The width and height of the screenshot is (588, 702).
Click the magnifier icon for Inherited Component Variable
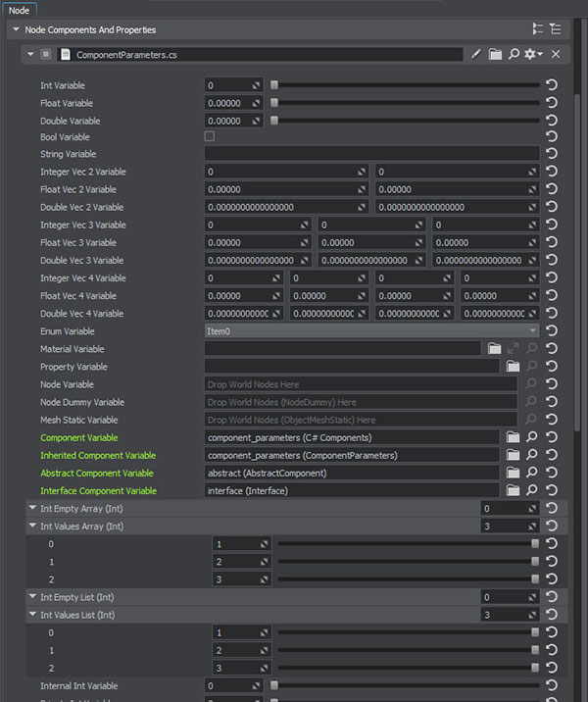click(x=531, y=455)
